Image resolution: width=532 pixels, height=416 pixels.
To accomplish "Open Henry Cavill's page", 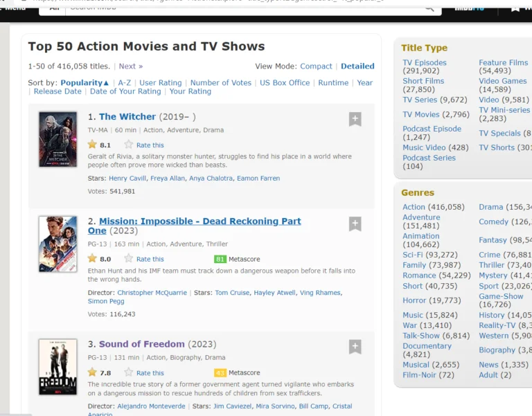I will click(x=127, y=179).
